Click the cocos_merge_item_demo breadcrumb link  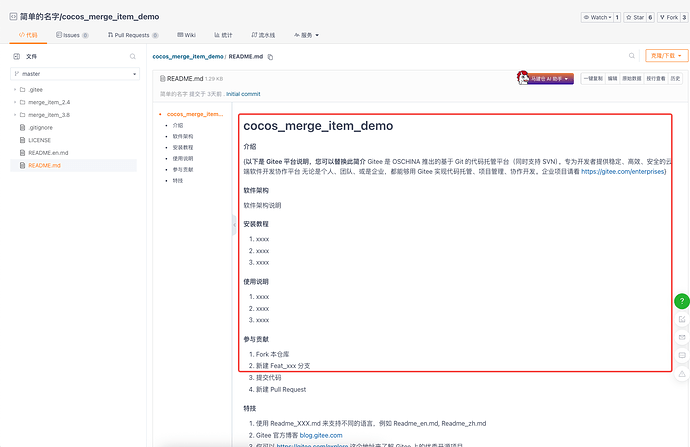click(188, 57)
